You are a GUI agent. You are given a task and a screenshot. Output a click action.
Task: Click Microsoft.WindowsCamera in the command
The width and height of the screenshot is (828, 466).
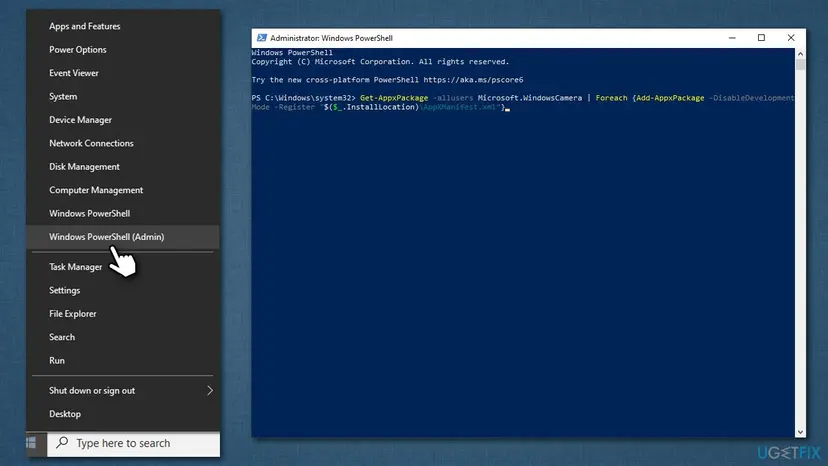click(x=530, y=98)
